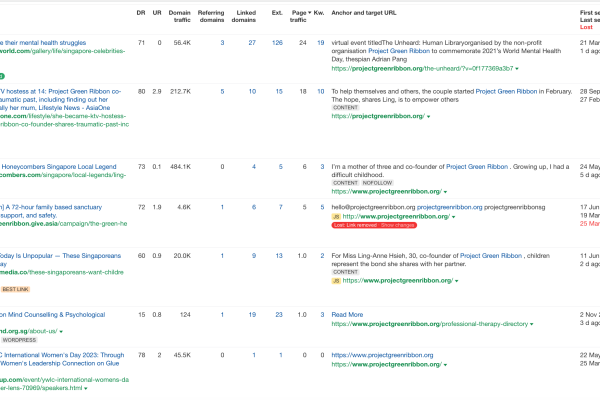Click the BEST LINK tag

[x=15, y=289]
